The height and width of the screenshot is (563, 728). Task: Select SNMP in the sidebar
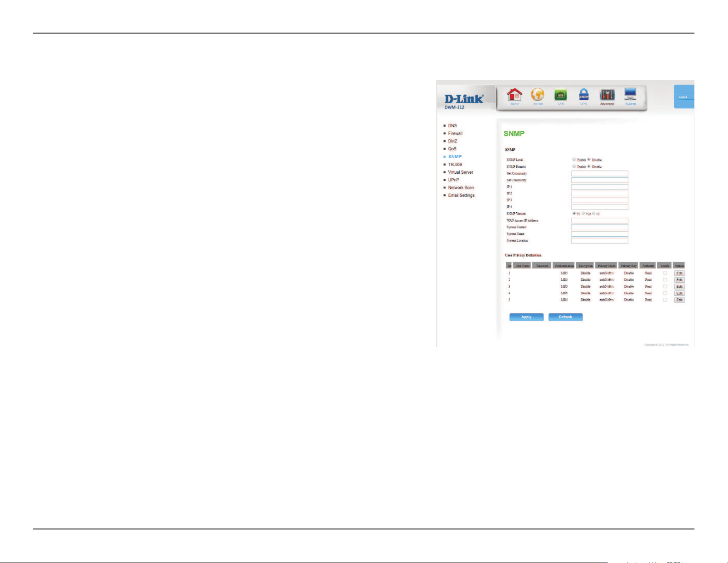point(455,157)
